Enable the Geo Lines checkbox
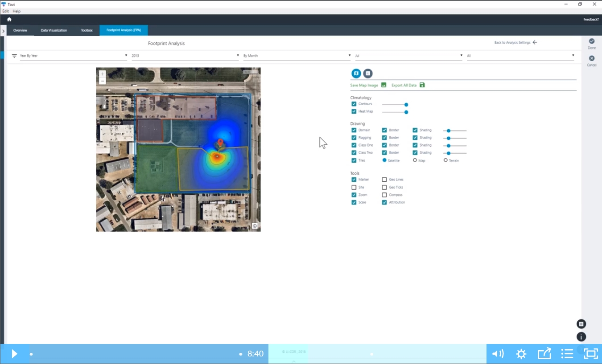Image resolution: width=602 pixels, height=364 pixels. 384,180
